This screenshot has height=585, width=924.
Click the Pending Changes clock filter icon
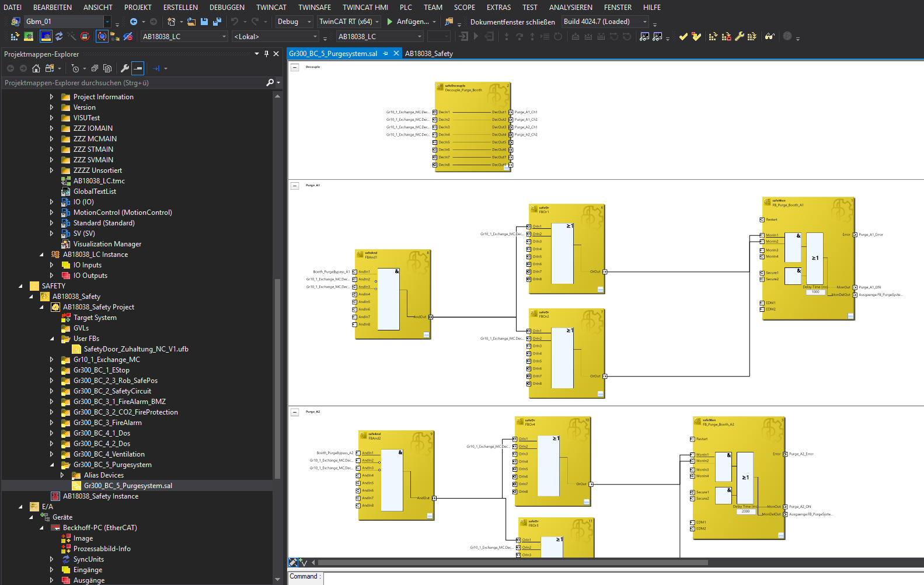point(75,68)
